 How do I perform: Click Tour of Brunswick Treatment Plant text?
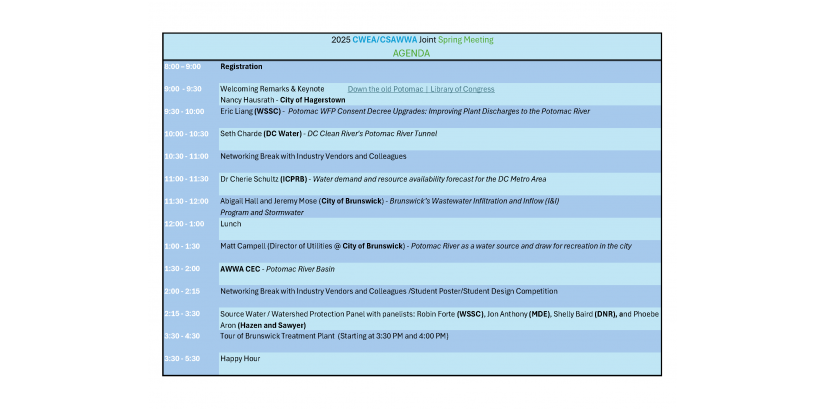(x=335, y=336)
